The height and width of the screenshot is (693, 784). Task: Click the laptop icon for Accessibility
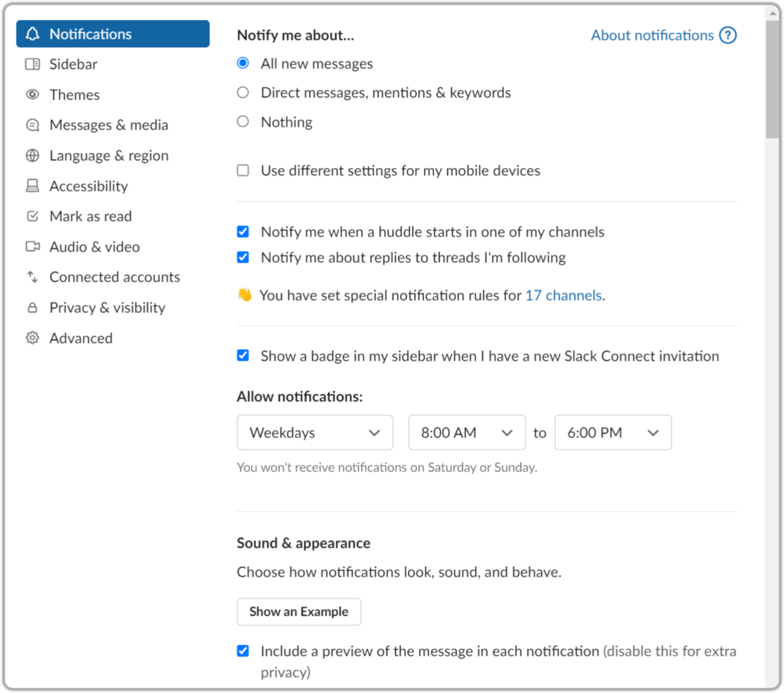pyautogui.click(x=32, y=186)
